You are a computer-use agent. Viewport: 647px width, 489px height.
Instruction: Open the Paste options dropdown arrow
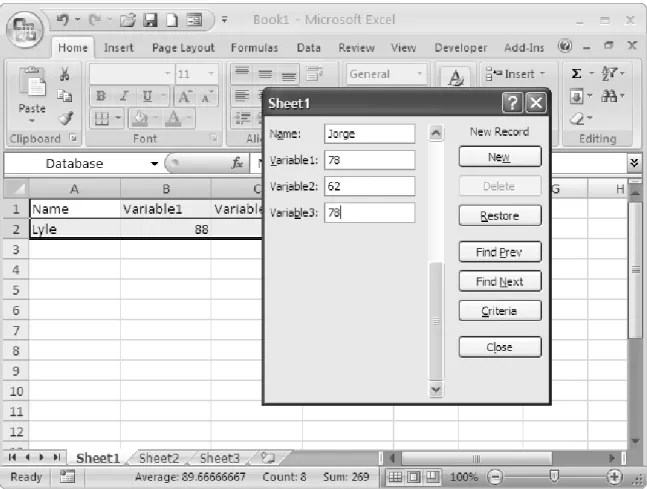click(32, 121)
